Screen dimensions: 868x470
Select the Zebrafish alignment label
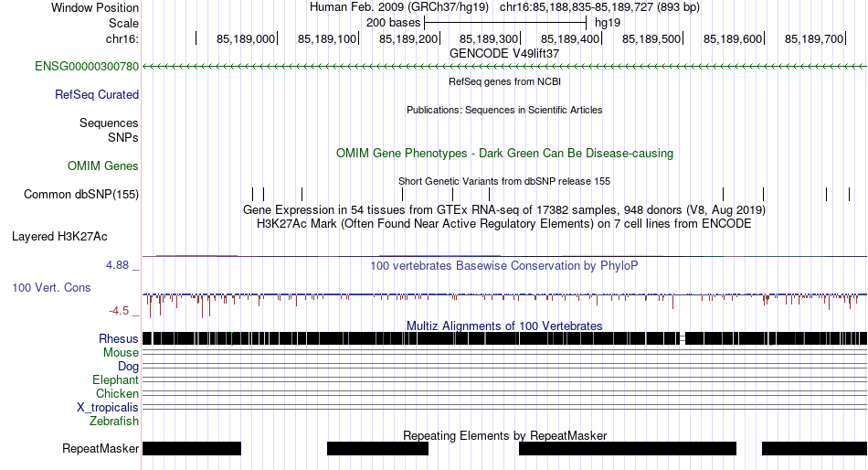point(114,422)
